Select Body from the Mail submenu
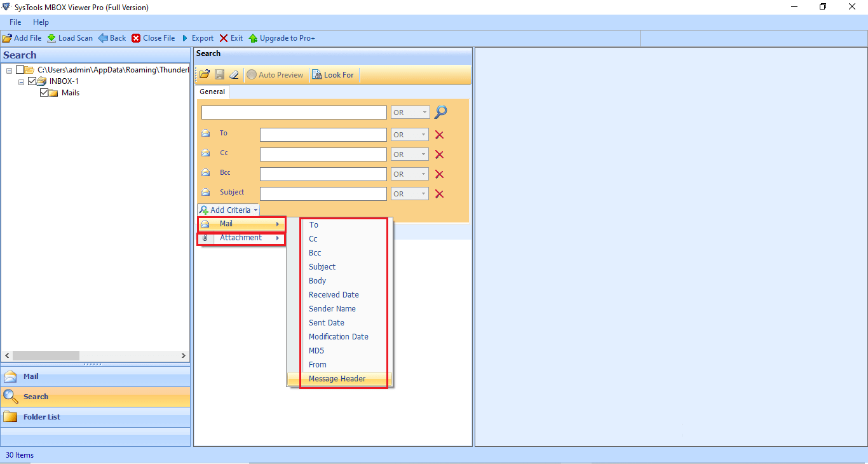868x464 pixels. click(318, 281)
